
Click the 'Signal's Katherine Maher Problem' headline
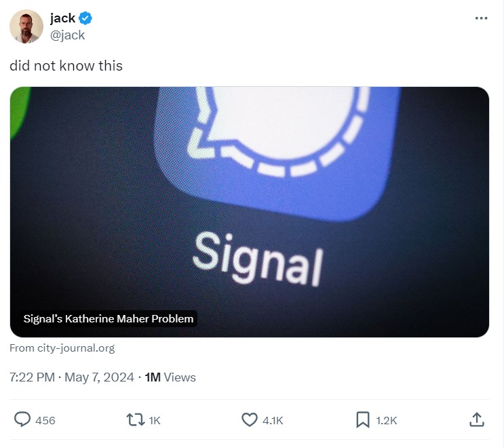click(109, 318)
